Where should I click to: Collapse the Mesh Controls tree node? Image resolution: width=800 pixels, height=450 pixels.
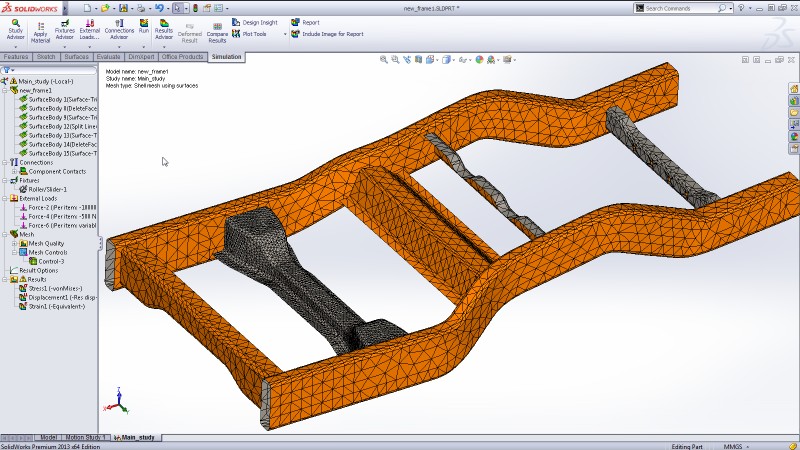pyautogui.click(x=13, y=252)
